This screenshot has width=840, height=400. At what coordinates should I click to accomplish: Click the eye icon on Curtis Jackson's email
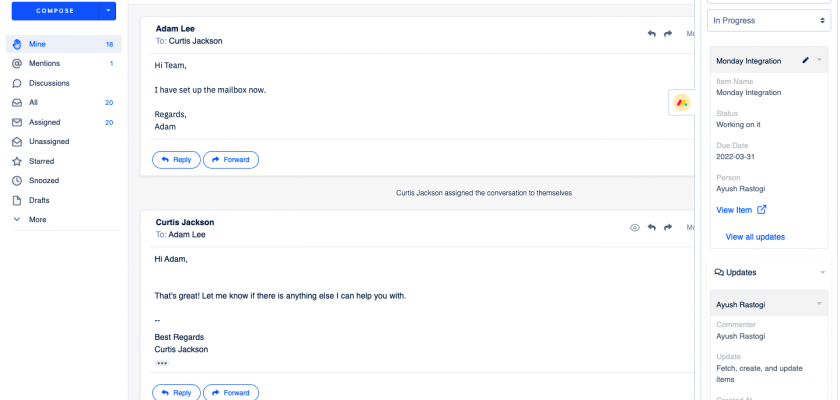coord(634,228)
